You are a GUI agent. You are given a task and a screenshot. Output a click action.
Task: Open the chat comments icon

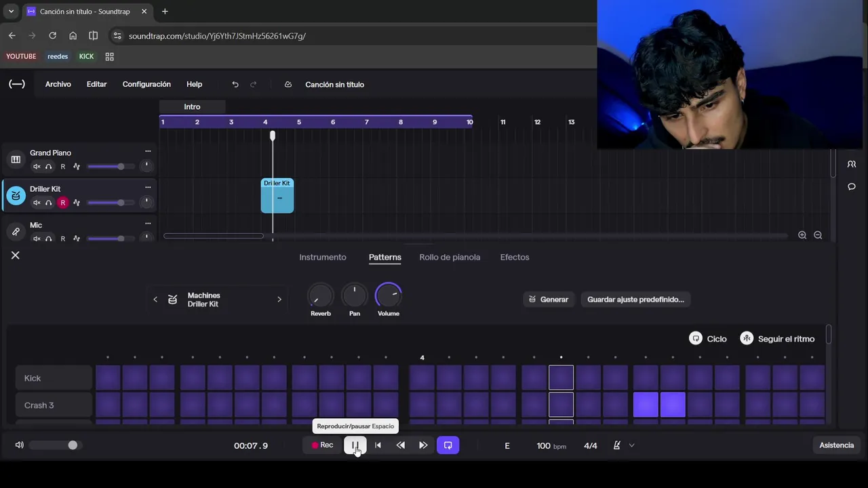(x=851, y=186)
